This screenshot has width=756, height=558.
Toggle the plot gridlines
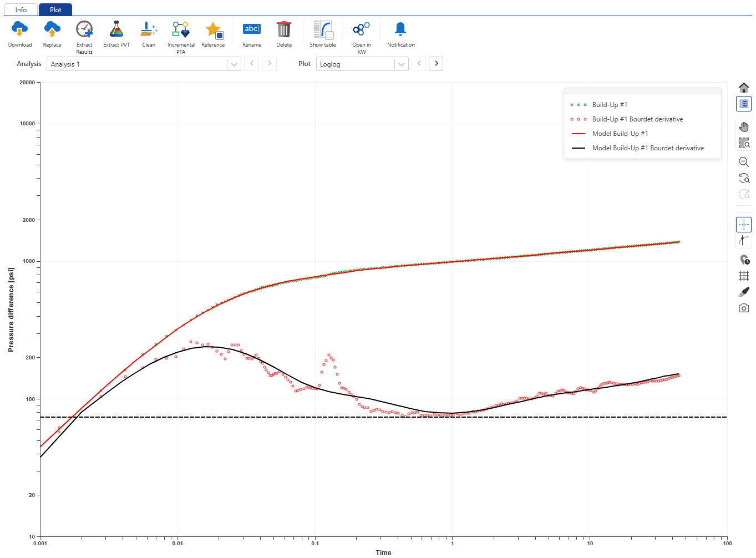coord(744,276)
